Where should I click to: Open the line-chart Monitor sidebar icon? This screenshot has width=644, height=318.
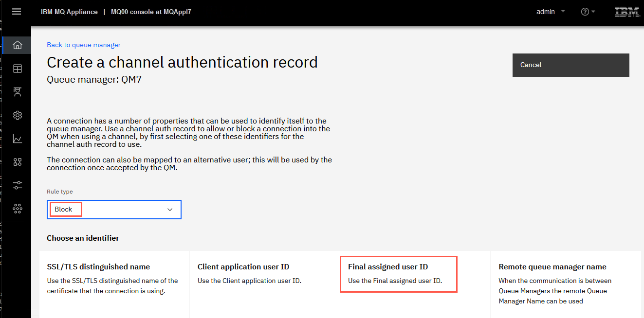[x=18, y=139]
